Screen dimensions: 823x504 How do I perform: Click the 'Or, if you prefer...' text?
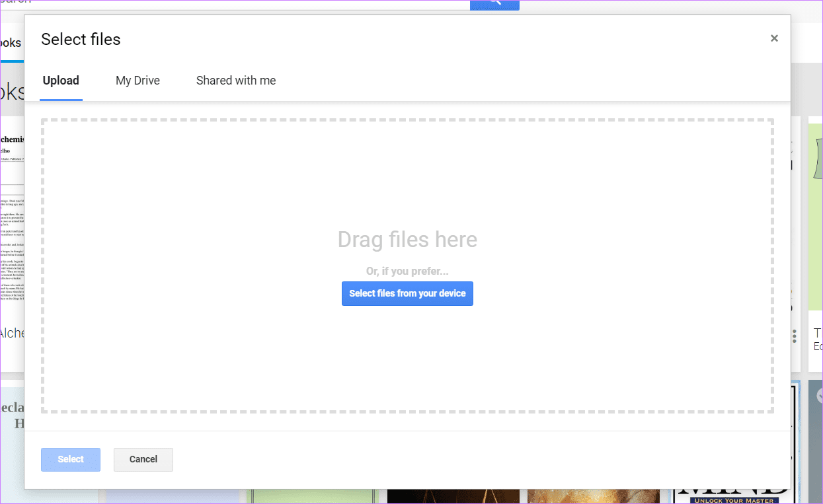407,271
